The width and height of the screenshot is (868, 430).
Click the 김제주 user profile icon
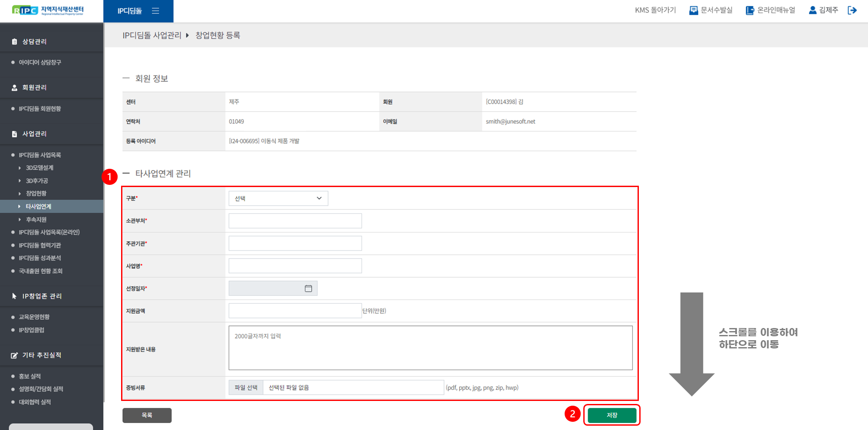pos(812,10)
